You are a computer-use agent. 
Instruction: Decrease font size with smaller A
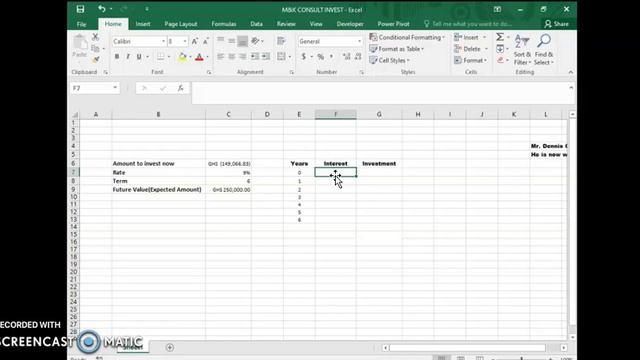205,41
